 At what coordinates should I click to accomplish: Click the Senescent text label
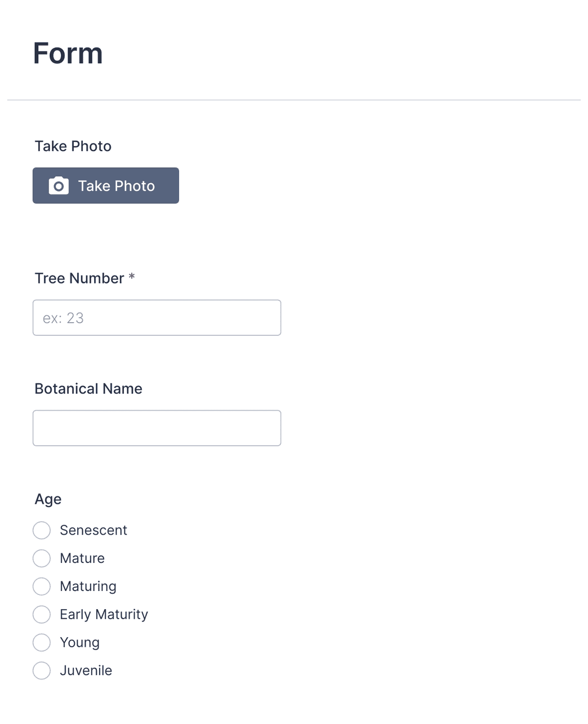[93, 530]
